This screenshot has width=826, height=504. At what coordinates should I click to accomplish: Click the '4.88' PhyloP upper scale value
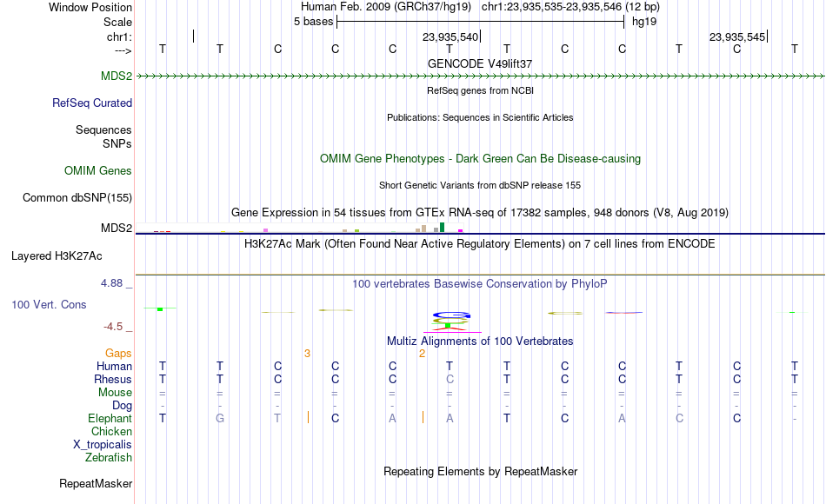pos(111,282)
